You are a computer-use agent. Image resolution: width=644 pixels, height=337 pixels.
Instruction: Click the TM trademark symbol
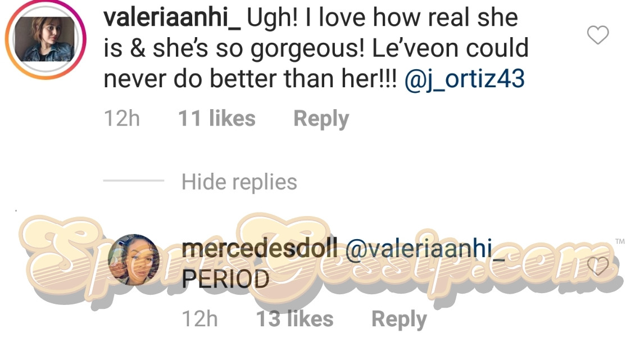(620, 241)
